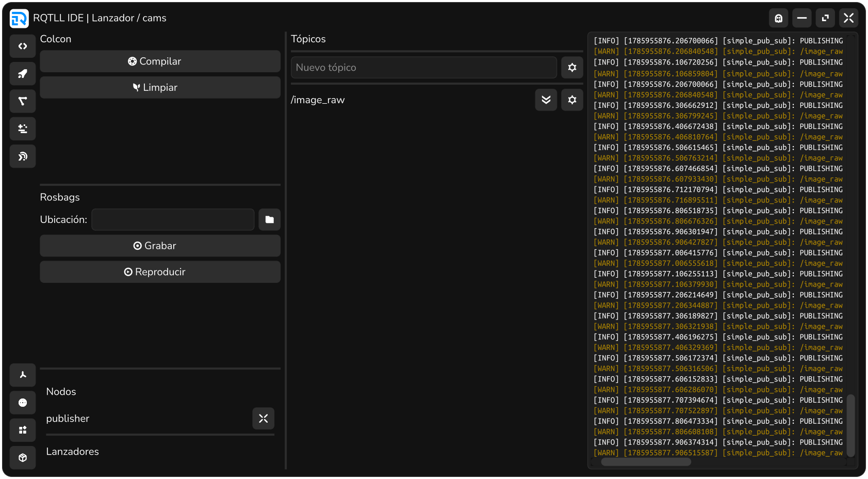
Task: Open settings gear next to Nuevo tópico
Action: click(572, 67)
